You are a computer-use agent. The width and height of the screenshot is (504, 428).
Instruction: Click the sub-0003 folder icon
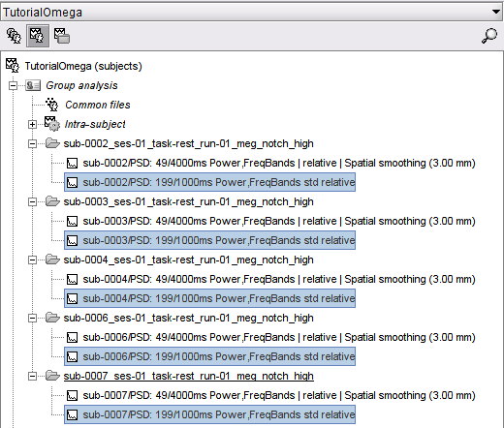52,201
